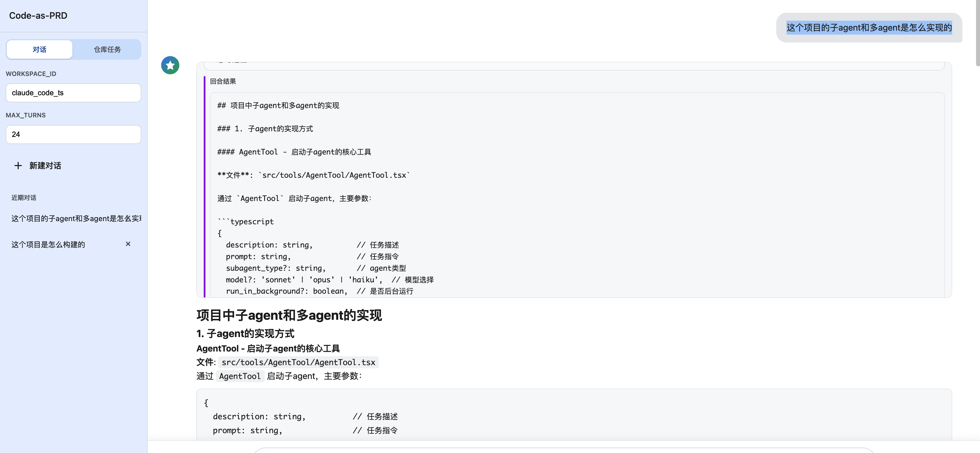Viewport: 980px width, 453px height.
Task: Delete conversation 这个项目是怎么构建的 with the × button
Action: 128,244
